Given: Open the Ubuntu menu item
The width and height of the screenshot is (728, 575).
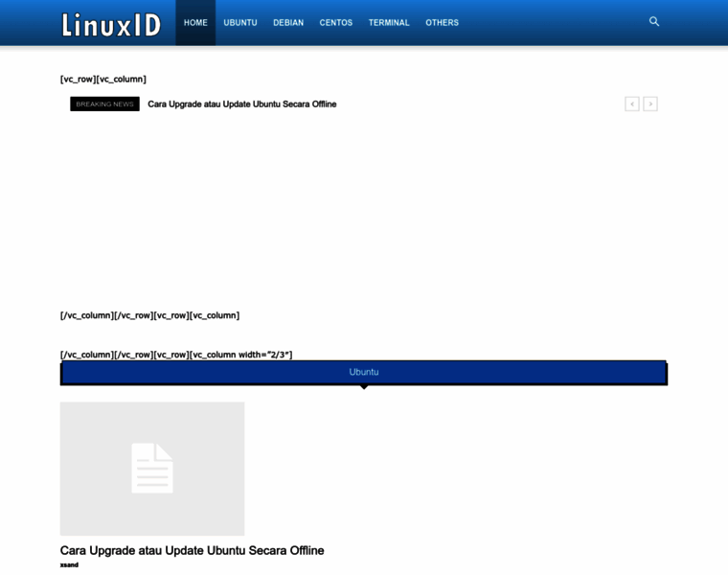Looking at the screenshot, I should tap(240, 23).
